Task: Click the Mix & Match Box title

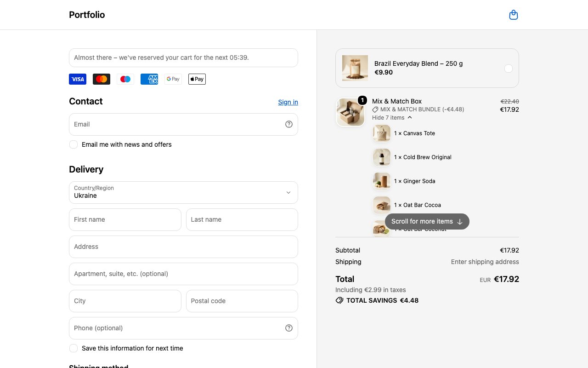Action: tap(397, 101)
